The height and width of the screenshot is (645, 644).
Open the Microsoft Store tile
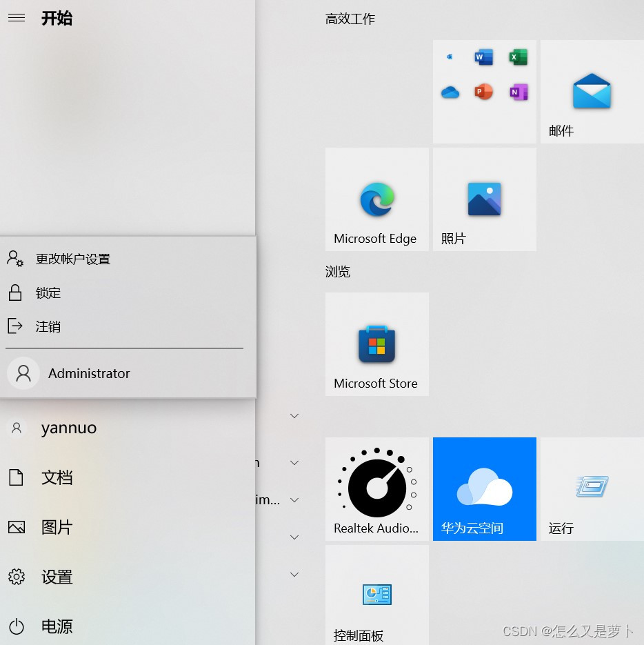pos(377,344)
